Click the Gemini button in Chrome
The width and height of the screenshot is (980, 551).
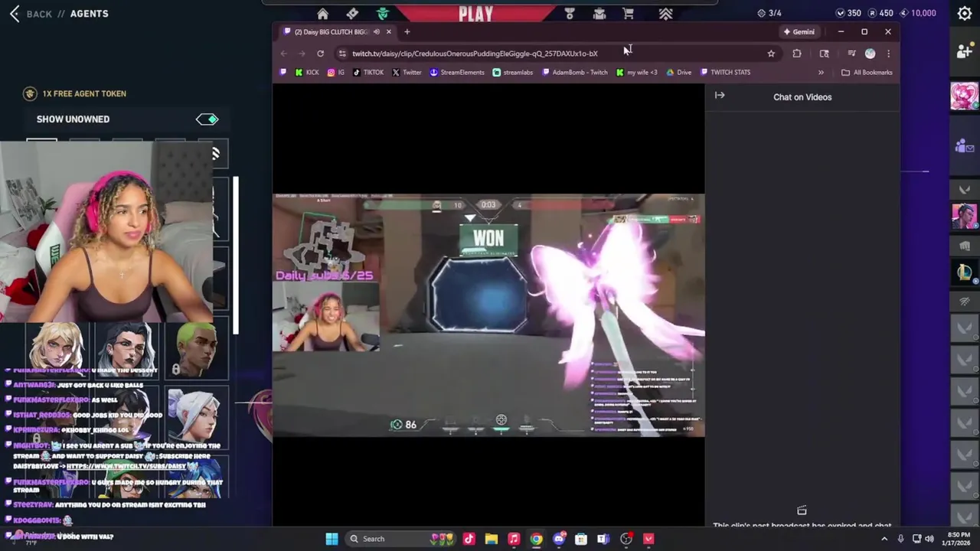(799, 32)
